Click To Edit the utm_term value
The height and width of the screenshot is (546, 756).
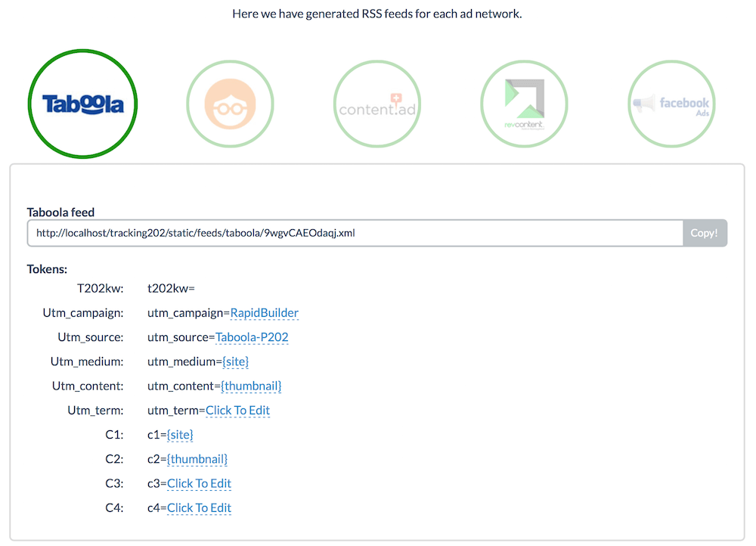[237, 411]
